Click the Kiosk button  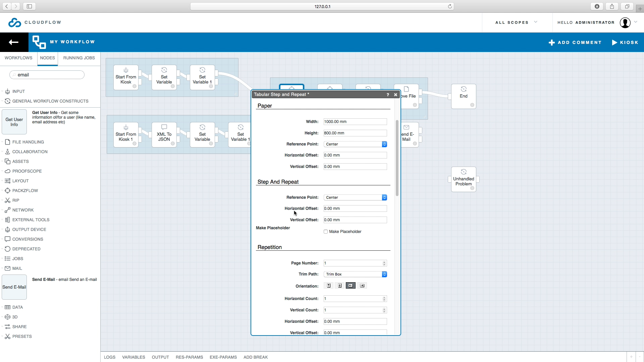click(625, 43)
